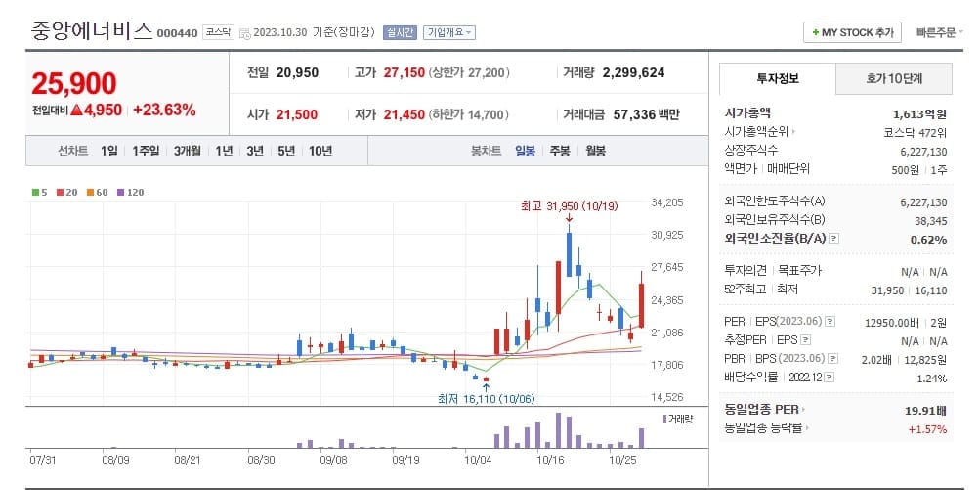Image resolution: width=980 pixels, height=490 pixels.
Task: Click the 거래량 legend marker in volume chart
Action: point(664,418)
